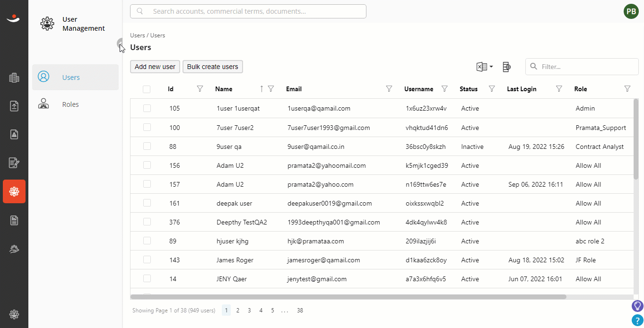Check the box for user 7user 7user2

click(147, 127)
